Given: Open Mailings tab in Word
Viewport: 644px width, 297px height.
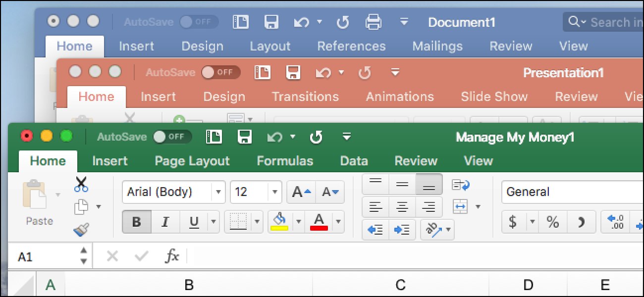Looking at the screenshot, I should [437, 46].
